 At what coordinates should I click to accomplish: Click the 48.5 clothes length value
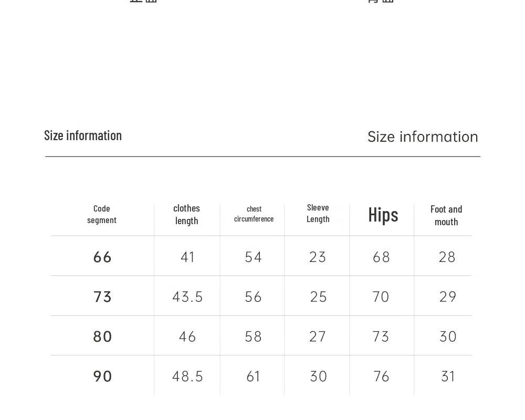pos(187,376)
